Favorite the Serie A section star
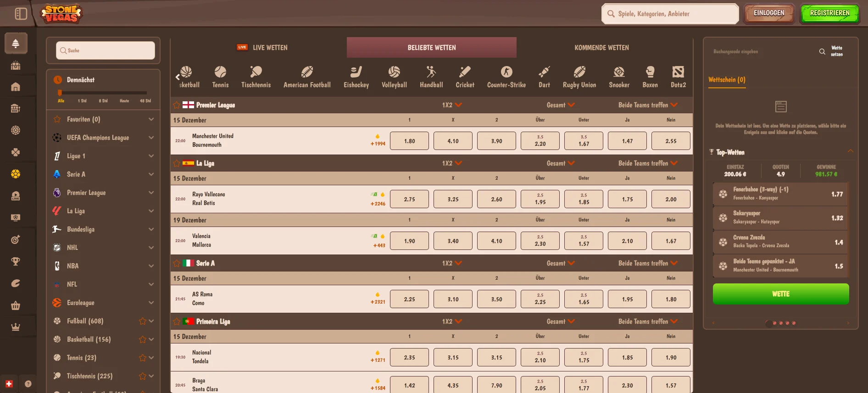868x393 pixels. coord(177,263)
